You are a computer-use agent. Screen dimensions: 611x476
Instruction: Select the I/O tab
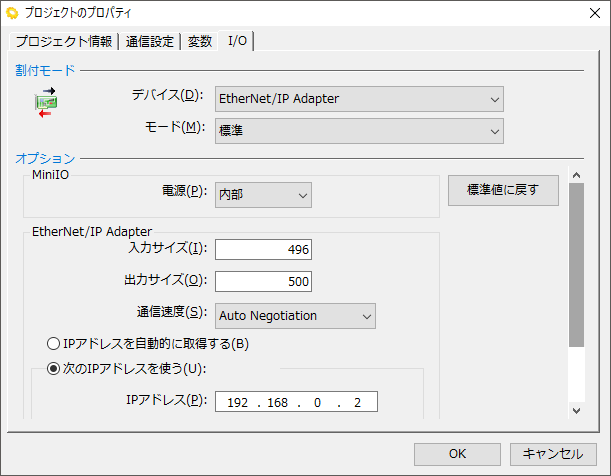[238, 40]
